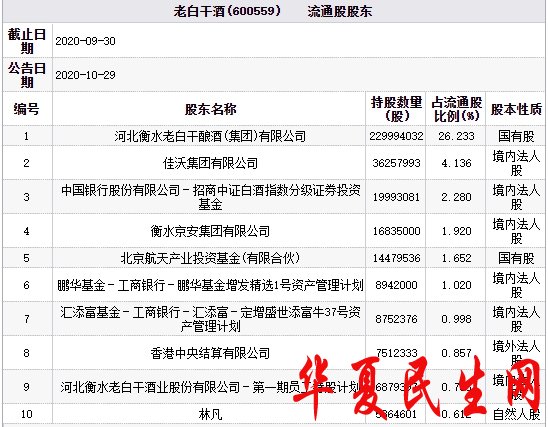Click the cutoff date '2020-09-30'
Image resolution: width=548 pixels, height=427 pixels.
pyautogui.click(x=85, y=41)
